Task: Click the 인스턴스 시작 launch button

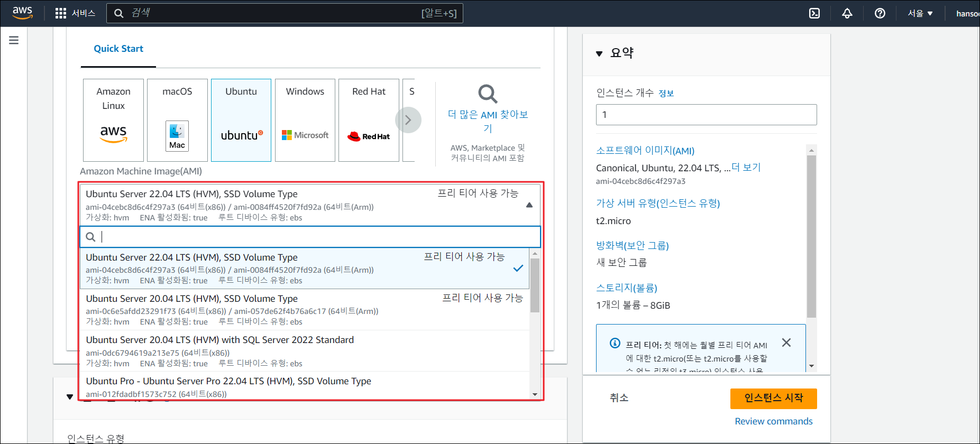Action: tap(773, 399)
